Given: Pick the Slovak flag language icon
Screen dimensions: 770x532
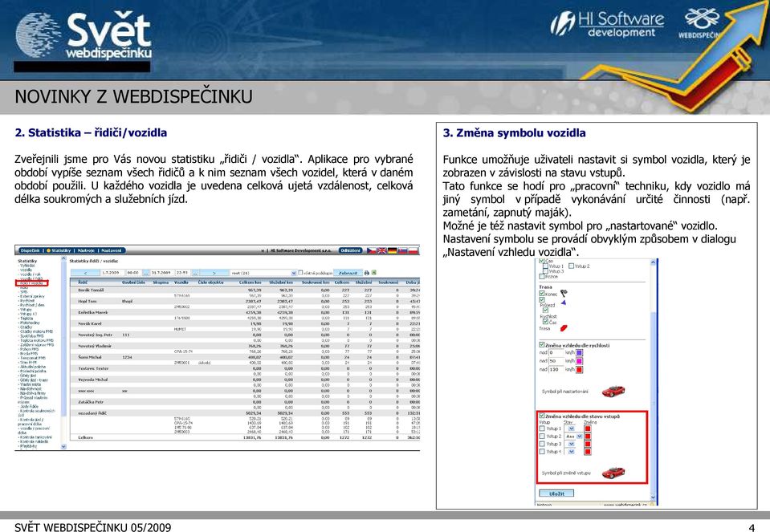Looking at the screenshot, I should (403, 250).
